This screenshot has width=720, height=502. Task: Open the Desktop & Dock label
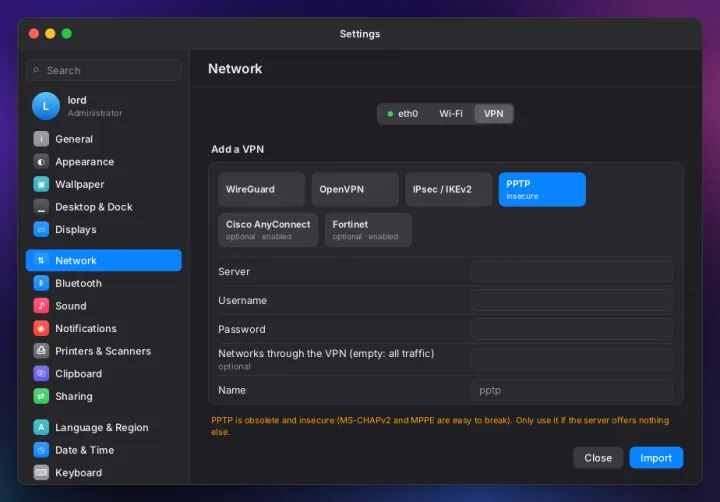[94, 207]
